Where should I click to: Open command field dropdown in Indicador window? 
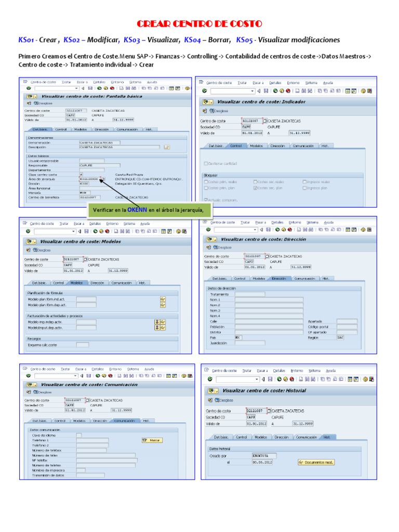pos(252,91)
